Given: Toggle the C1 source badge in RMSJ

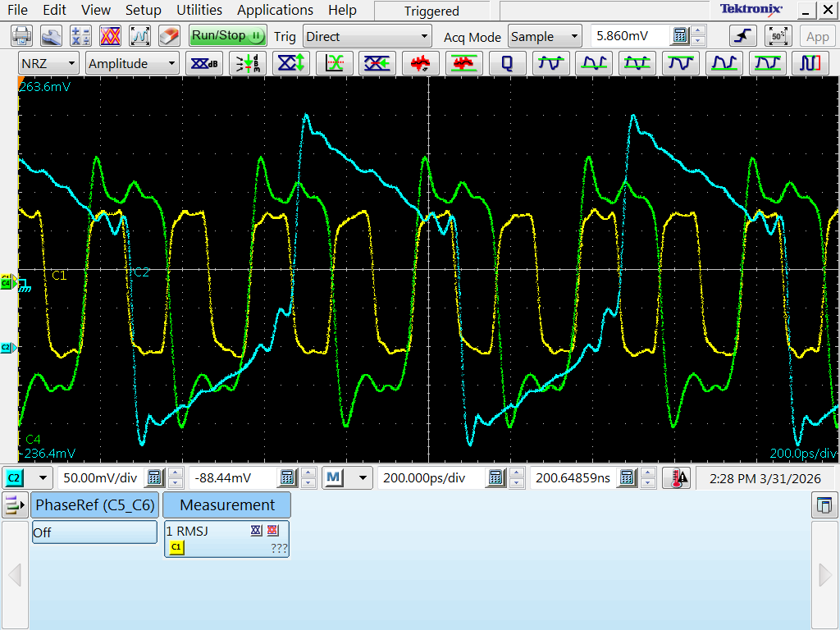Looking at the screenshot, I should click(x=176, y=547).
